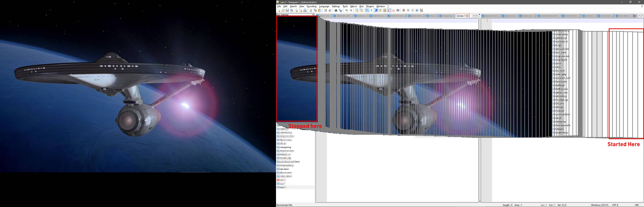The height and width of the screenshot is (207, 644).
Task: Run macro multiple times icon
Action: click(417, 11)
